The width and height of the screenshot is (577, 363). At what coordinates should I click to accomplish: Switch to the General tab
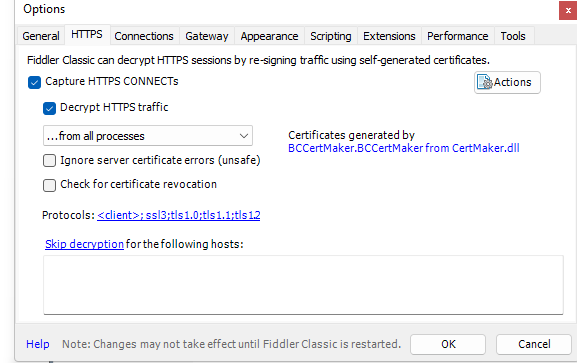point(41,36)
